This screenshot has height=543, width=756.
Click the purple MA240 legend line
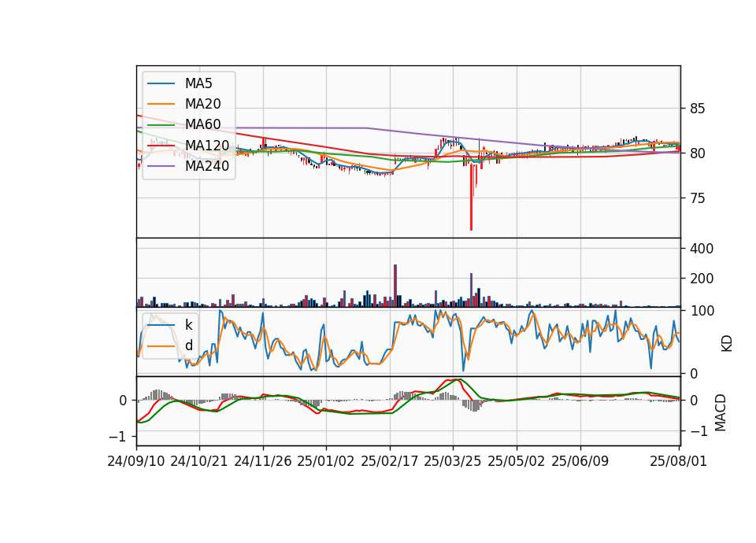coord(161,166)
